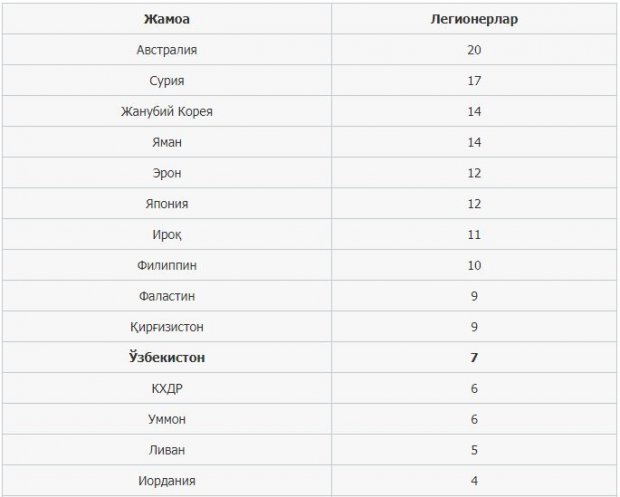The image size is (620, 497).
Task: Click the Ироқ row name
Action: tap(167, 235)
